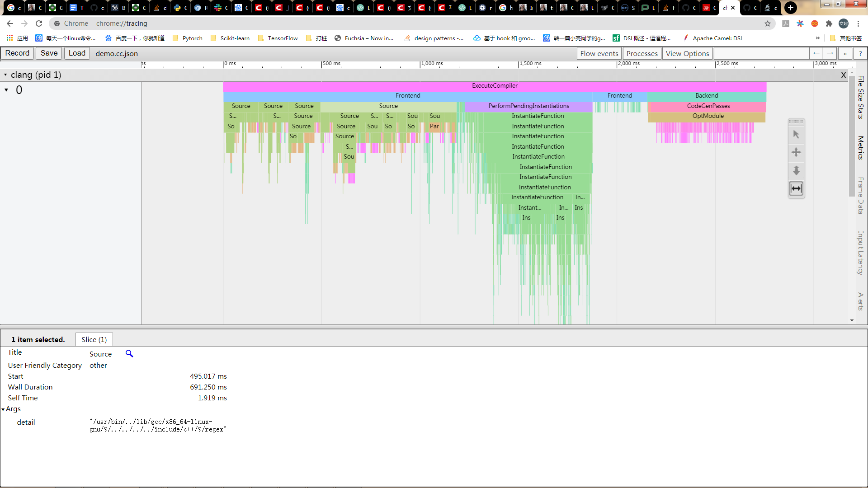Screen dimensions: 868x488
Task: Click the help question mark icon
Action: [x=861, y=53]
